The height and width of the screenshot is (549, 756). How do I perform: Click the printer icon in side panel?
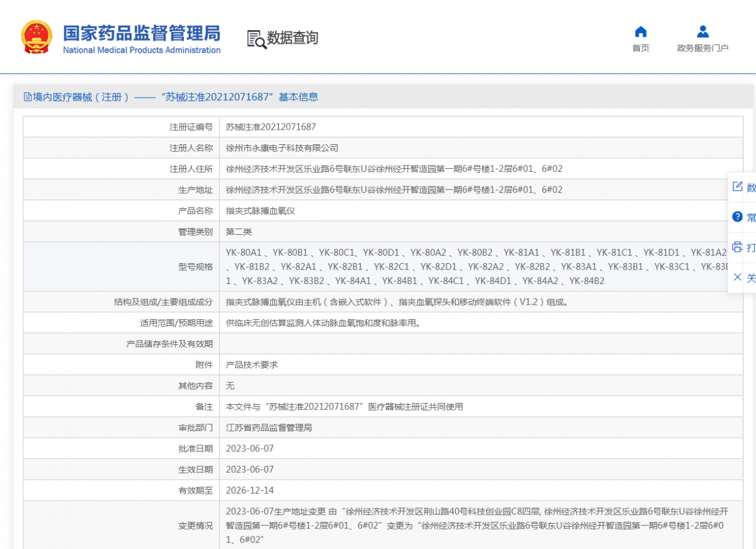coord(737,247)
